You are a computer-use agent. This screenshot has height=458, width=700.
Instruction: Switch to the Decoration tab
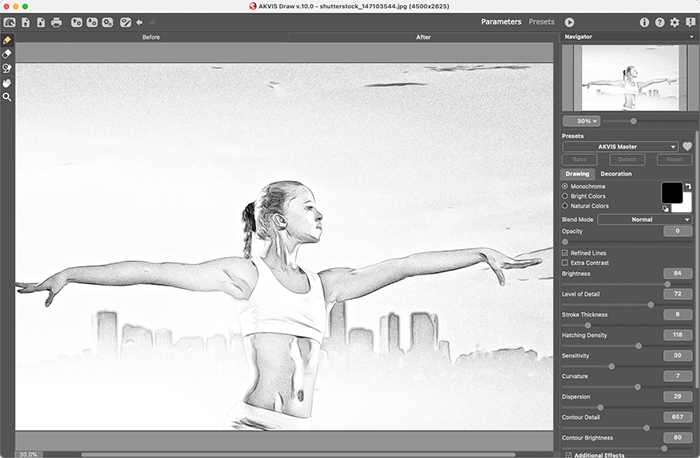[x=616, y=174]
